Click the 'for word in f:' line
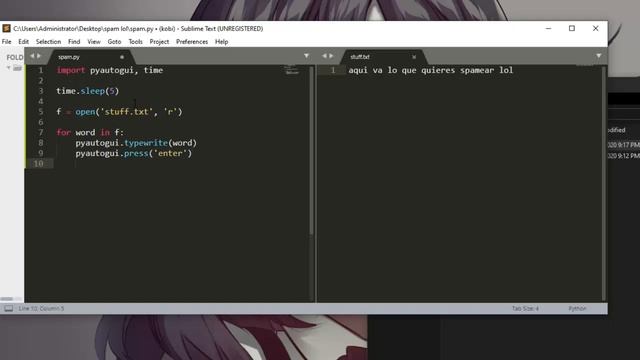Viewport: 640px width, 360px height. (90, 133)
